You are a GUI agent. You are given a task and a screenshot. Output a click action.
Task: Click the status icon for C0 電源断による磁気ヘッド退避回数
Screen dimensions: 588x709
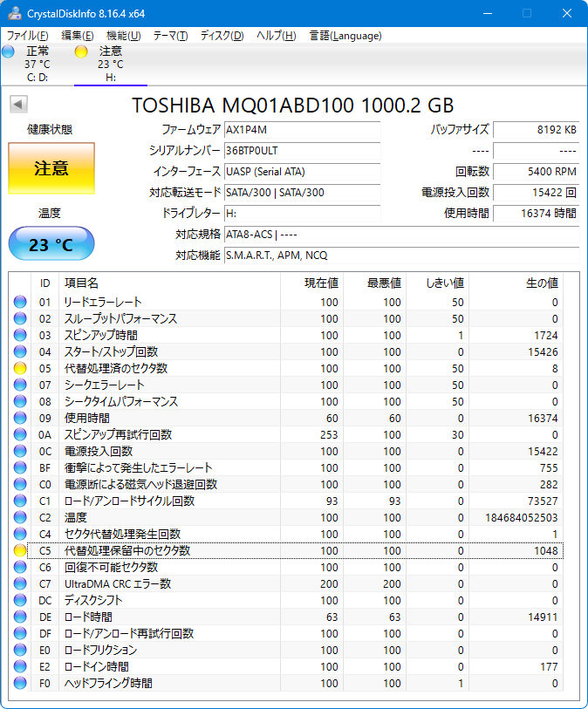[x=20, y=484]
